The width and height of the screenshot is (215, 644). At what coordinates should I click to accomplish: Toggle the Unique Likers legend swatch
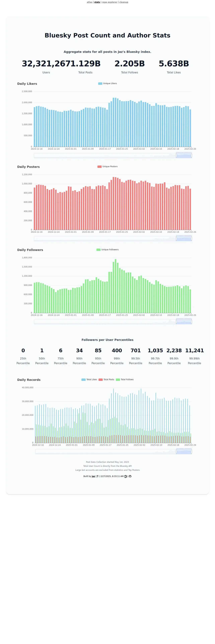[x=100, y=83]
